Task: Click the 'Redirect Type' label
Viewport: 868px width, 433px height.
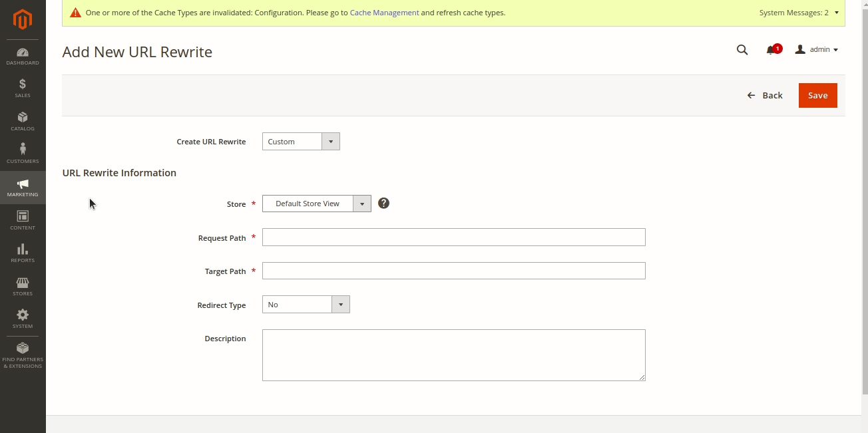Action: click(222, 305)
